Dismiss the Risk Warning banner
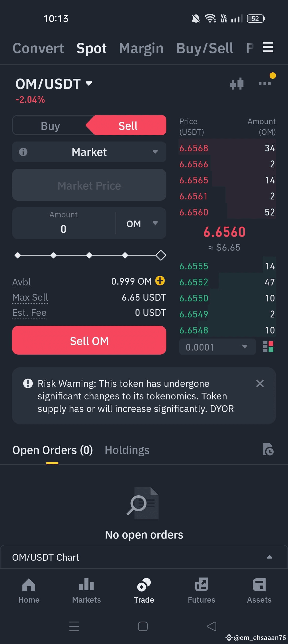 [x=260, y=383]
